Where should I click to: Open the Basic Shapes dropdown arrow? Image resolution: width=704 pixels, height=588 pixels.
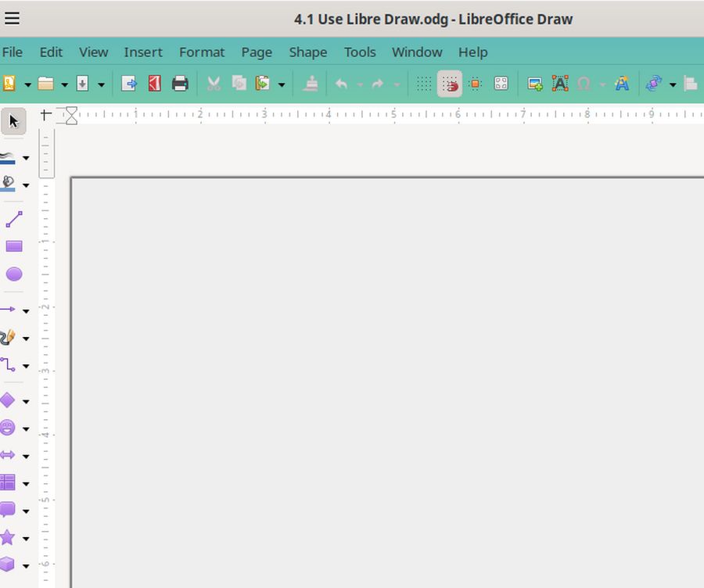tap(26, 401)
